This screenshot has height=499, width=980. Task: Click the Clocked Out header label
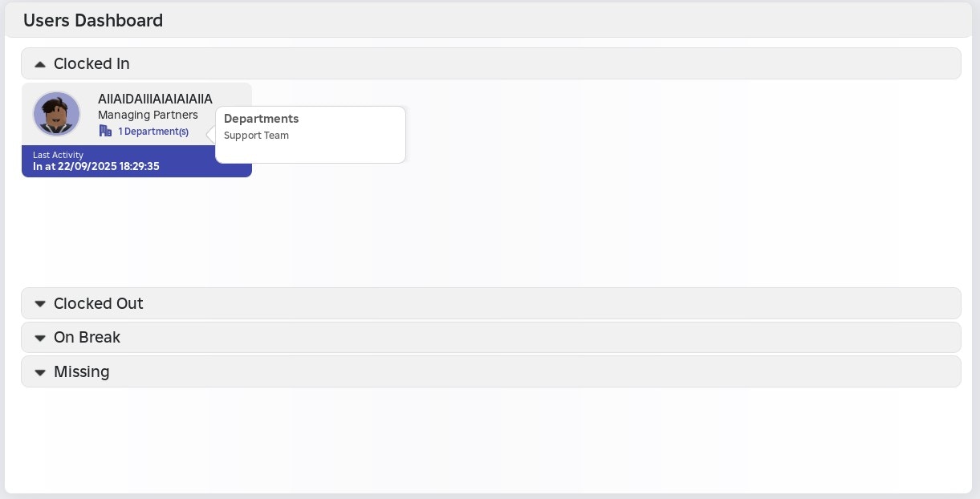coord(99,303)
